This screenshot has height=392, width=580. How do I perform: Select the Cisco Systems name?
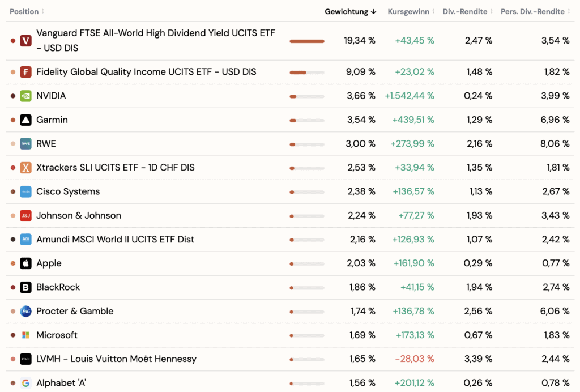tap(68, 191)
